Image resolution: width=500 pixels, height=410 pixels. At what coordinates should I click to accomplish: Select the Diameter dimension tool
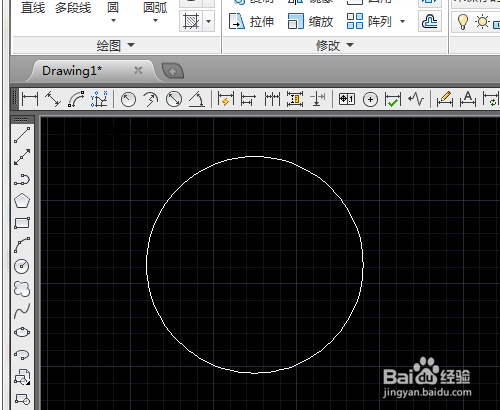click(174, 99)
